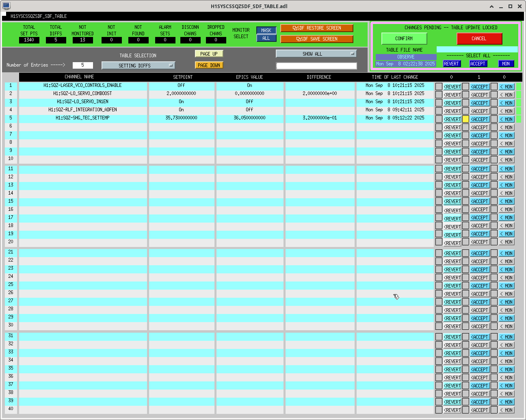Open the SHOW ALL dropdown

[x=316, y=54]
